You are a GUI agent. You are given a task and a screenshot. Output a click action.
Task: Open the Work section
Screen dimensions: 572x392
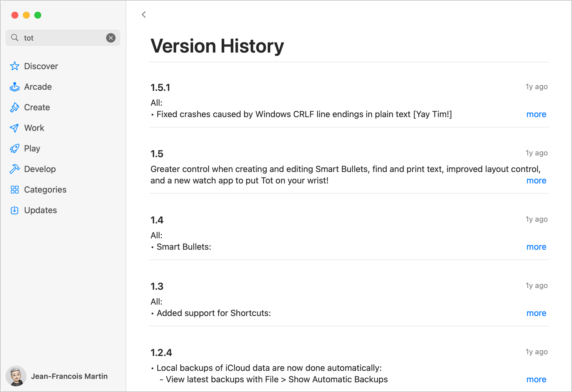pos(34,128)
